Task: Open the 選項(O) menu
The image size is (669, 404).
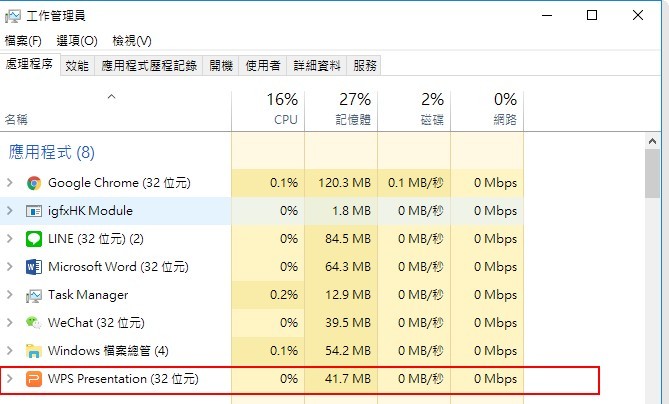Action: (x=77, y=41)
